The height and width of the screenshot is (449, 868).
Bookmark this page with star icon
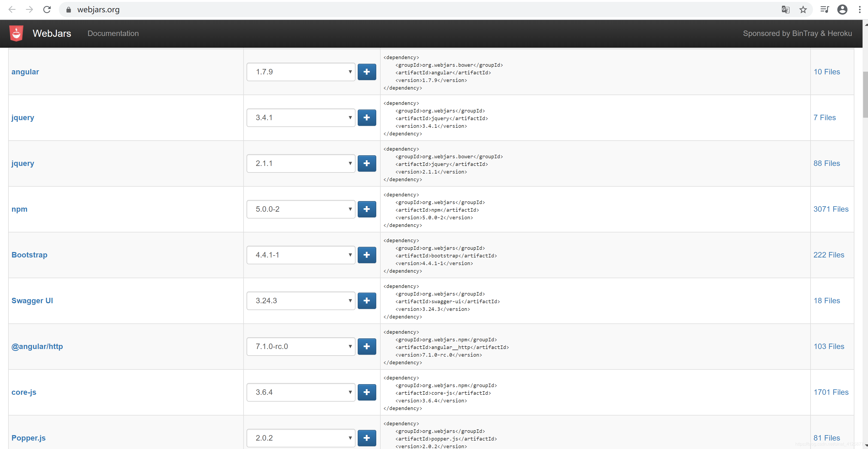pos(803,10)
